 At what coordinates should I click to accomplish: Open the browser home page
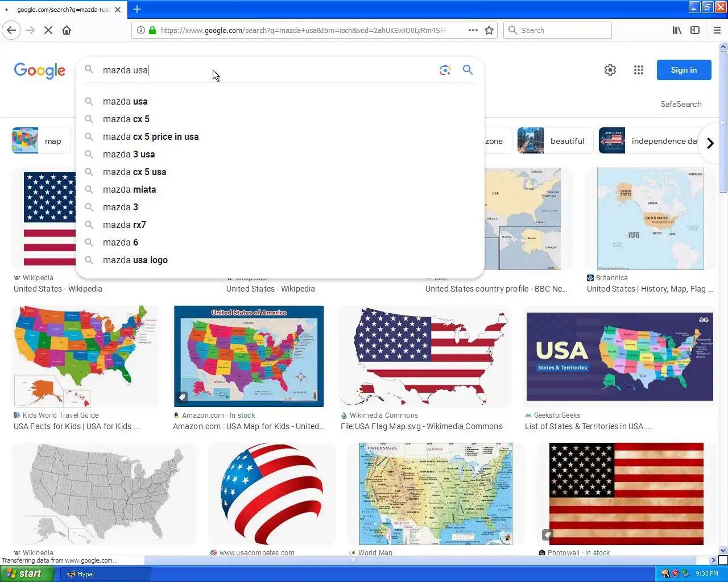(67, 30)
